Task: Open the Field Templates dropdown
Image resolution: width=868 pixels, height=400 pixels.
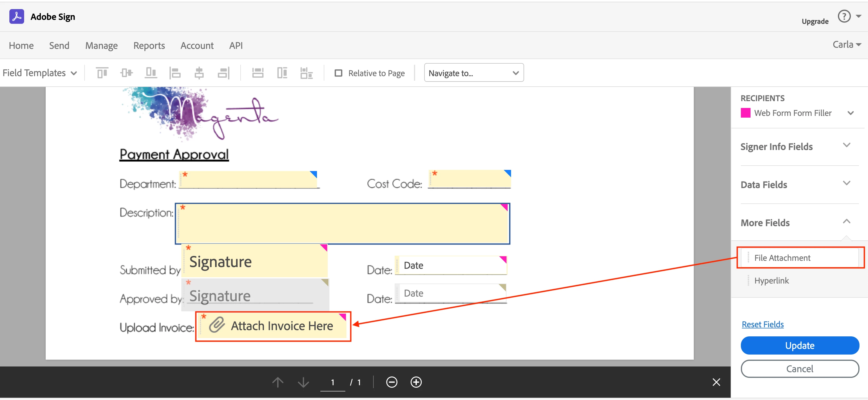Action: coord(40,73)
